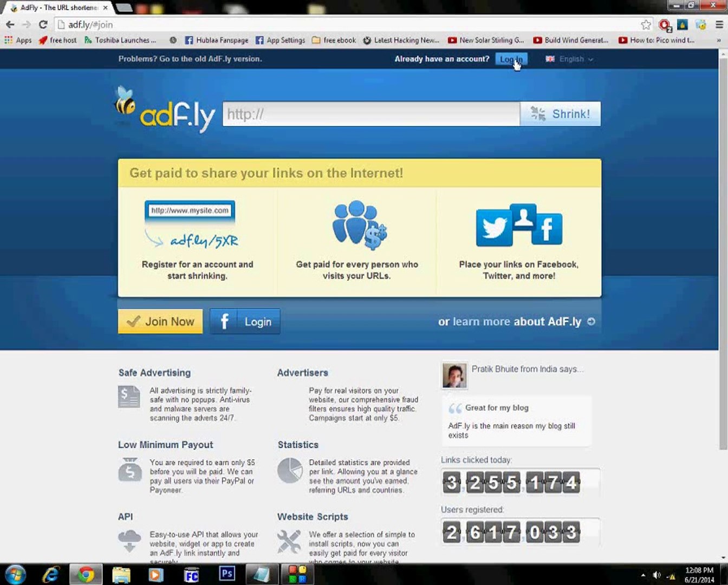Click the volume speaker tray icon
728x585 pixels.
point(656,575)
